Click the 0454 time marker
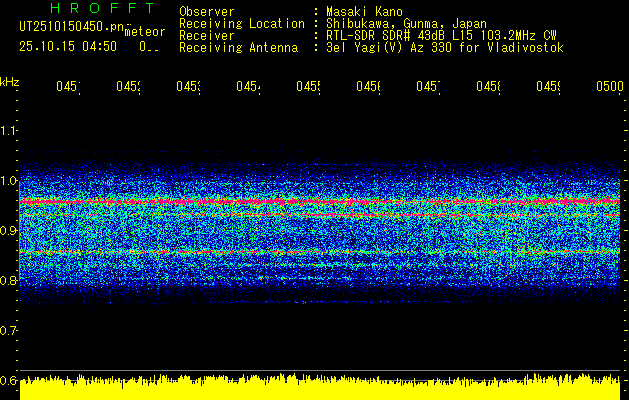Image resolution: width=629 pixels, height=400 pixels. click(x=248, y=86)
